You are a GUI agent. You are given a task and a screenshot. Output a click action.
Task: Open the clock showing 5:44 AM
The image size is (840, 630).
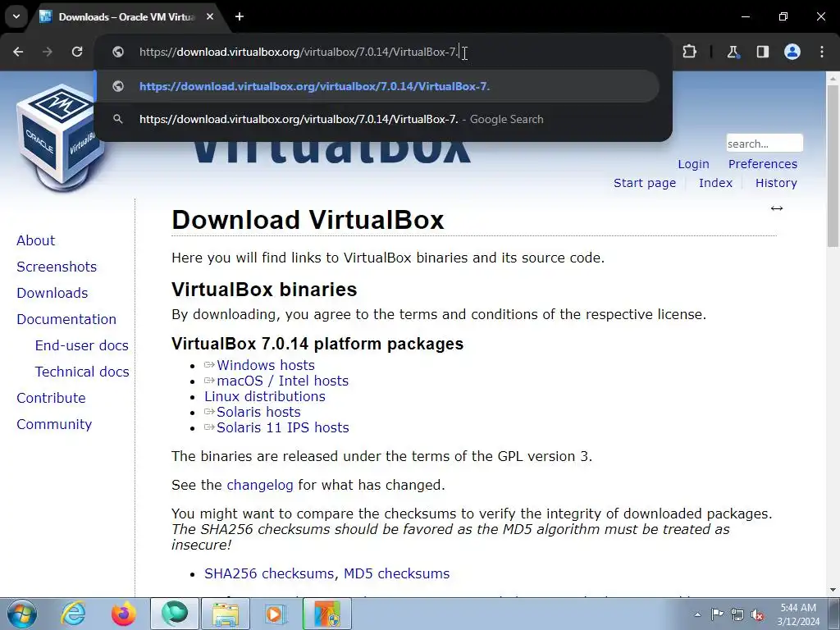[798, 614]
